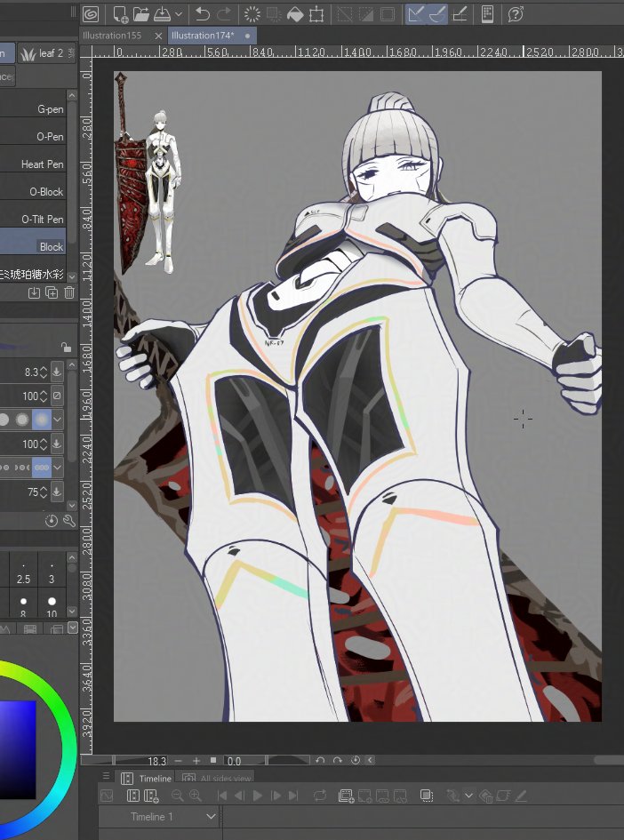624x840 pixels.
Task: Open the leaf 2 sub tool group
Action: (x=46, y=53)
